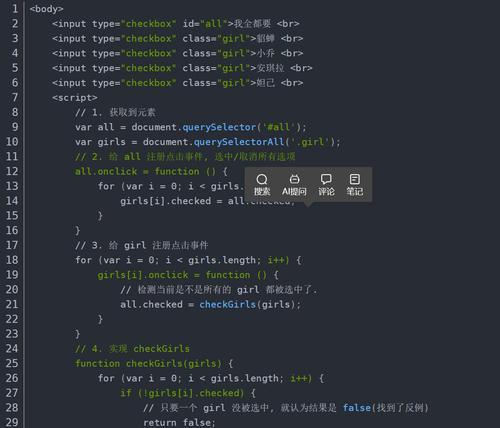Click the <script> tag on line 7

point(75,98)
